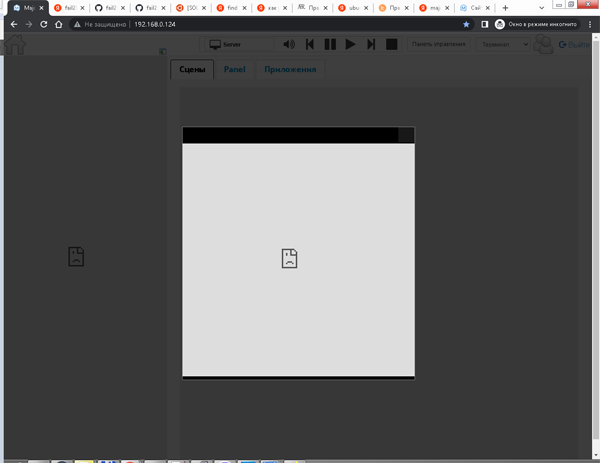The height and width of the screenshot is (463, 600).
Task: Click Панель управления button
Action: click(438, 44)
